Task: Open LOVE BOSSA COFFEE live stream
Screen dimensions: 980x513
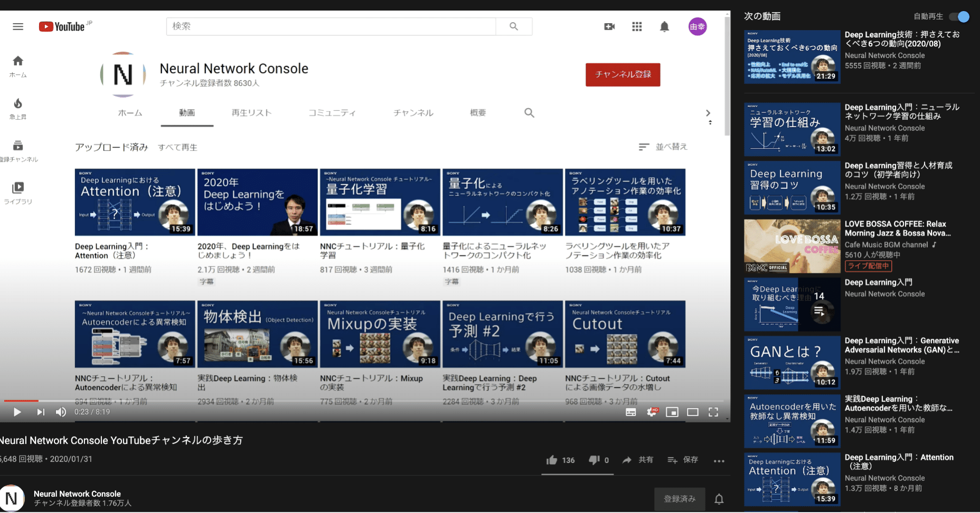Action: 792,246
